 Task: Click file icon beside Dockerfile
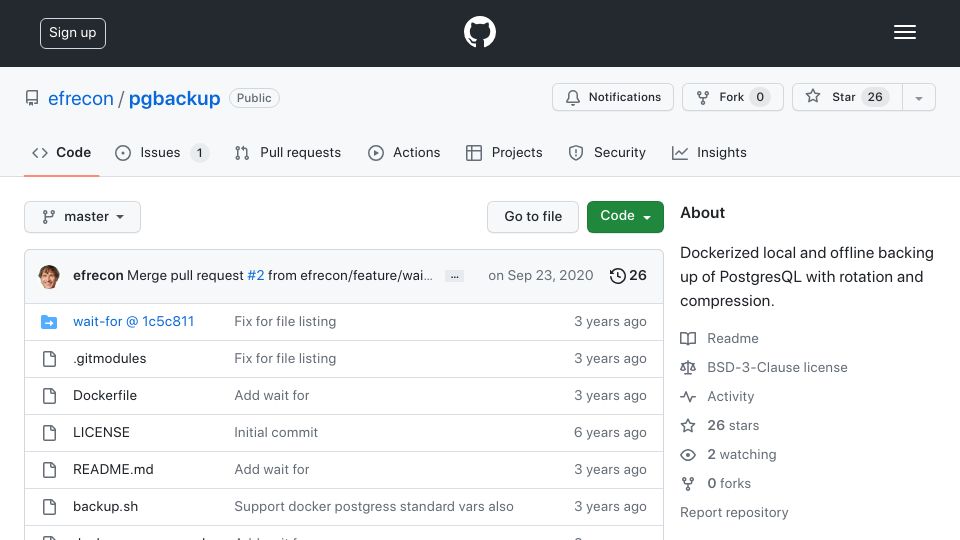click(50, 396)
